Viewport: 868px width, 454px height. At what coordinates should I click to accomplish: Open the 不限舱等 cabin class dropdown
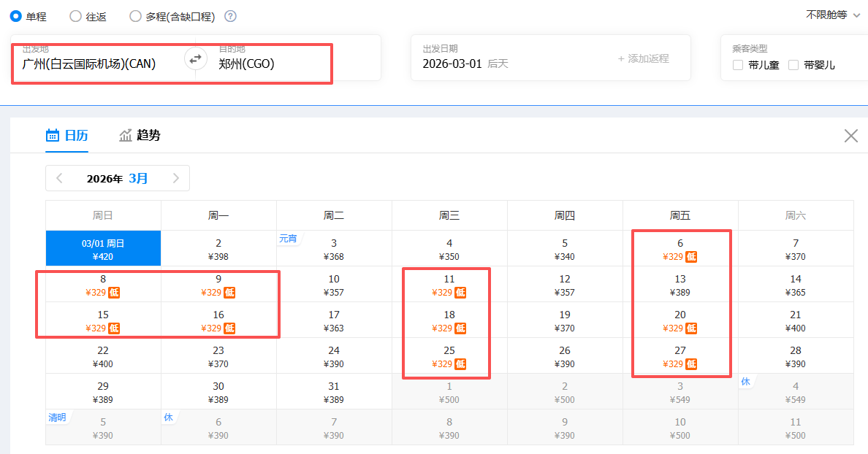(x=833, y=15)
